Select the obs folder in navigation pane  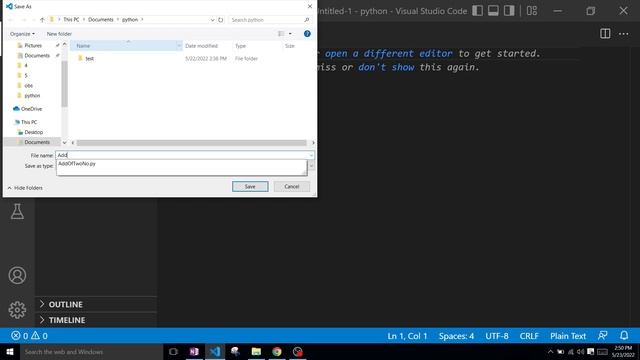(28, 85)
